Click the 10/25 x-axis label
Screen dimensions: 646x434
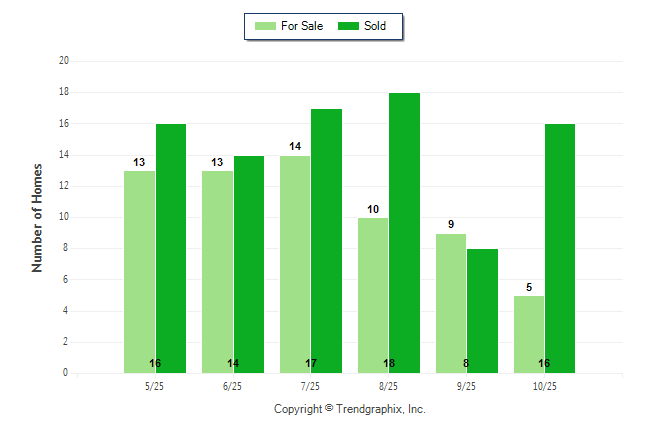(x=545, y=386)
